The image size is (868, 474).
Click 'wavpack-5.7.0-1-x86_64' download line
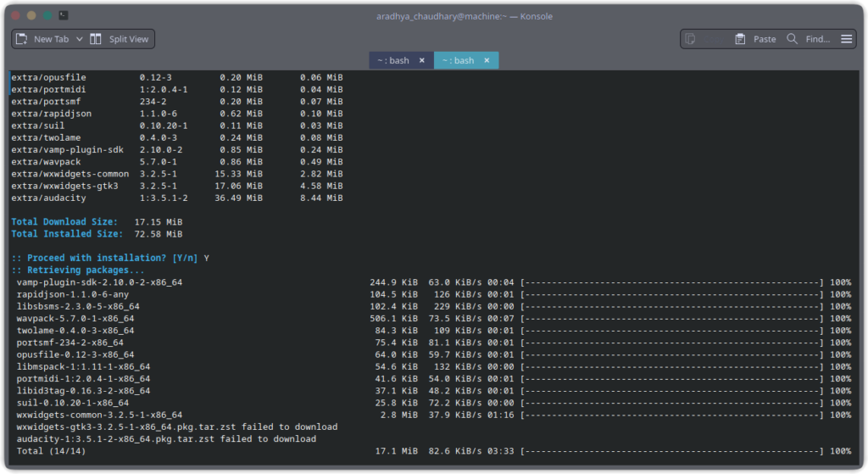[x=433, y=319]
